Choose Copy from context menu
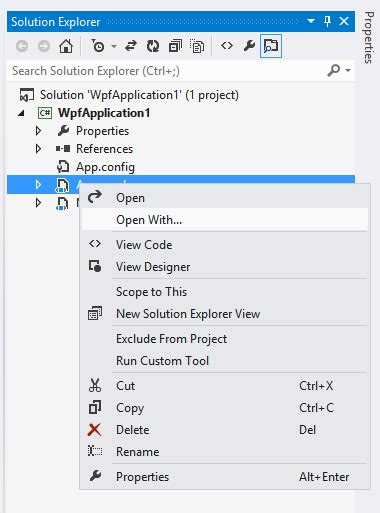 point(225,408)
